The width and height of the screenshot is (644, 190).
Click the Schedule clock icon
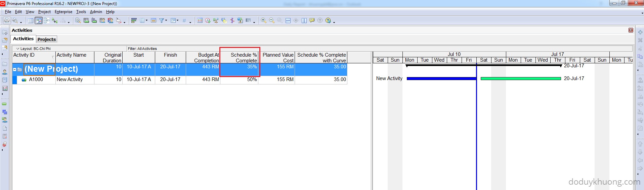(x=208, y=21)
